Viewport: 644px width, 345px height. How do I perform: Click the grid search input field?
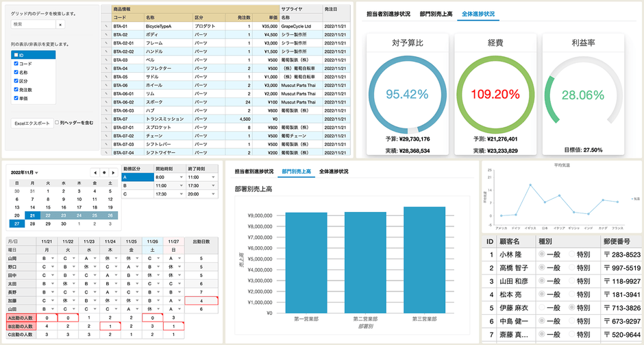[32, 24]
